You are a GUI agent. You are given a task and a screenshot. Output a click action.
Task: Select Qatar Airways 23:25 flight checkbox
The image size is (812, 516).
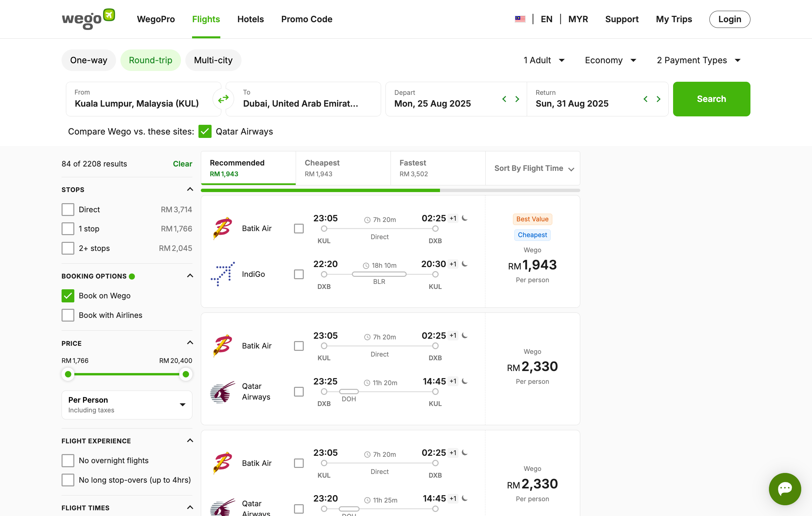(299, 392)
